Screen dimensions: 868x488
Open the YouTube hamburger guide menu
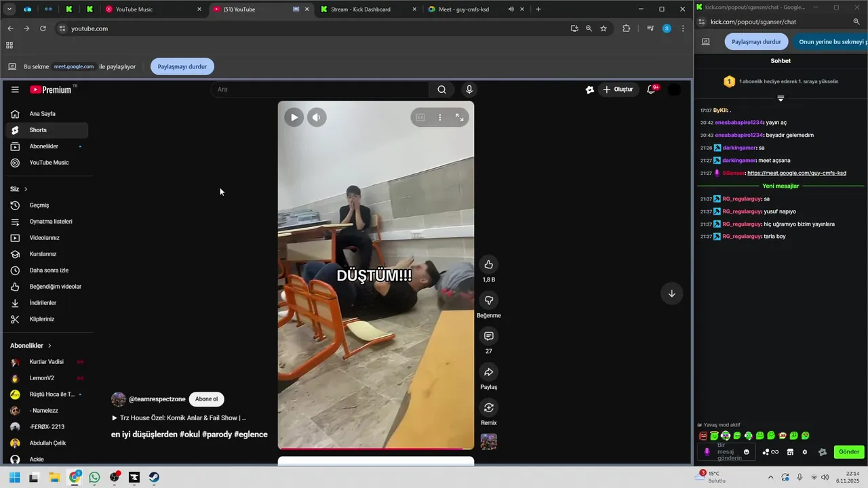coord(15,89)
